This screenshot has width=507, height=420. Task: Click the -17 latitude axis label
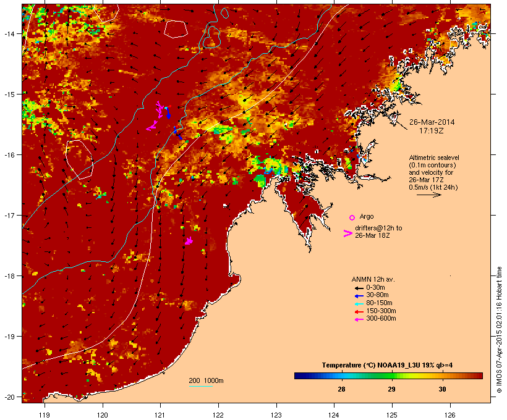[x=9, y=216]
